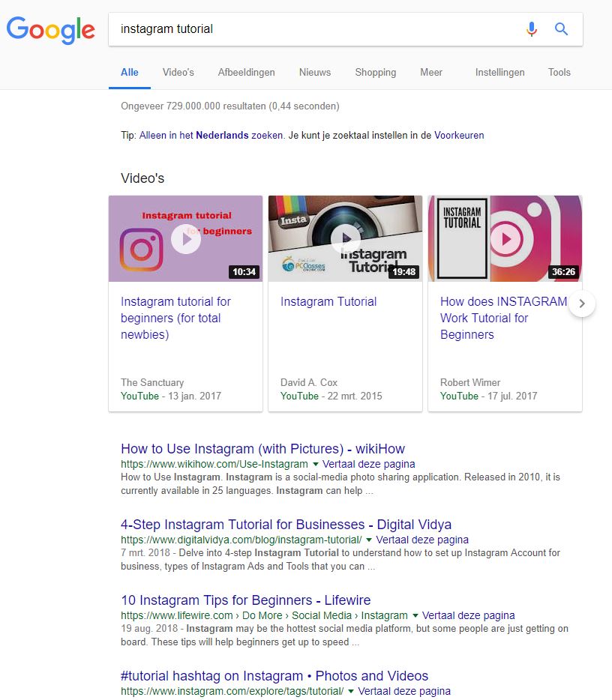Screen dimensions: 612x700
Task: Click Alleen in het Nederlands zoeken link
Action: pos(211,135)
